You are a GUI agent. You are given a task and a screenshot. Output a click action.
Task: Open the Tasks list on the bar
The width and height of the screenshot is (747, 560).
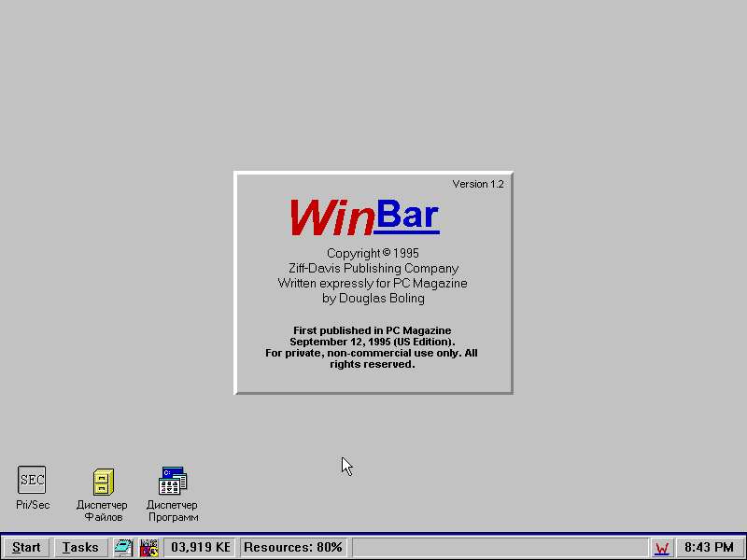click(x=80, y=548)
